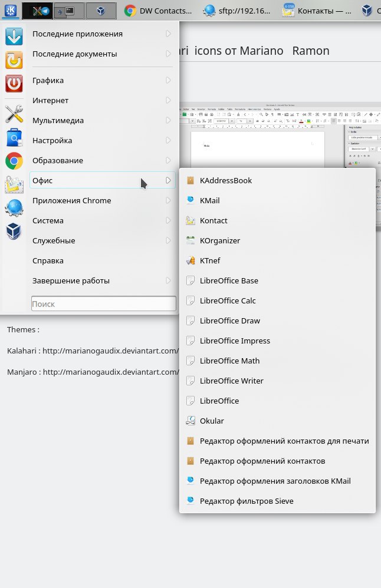The height and width of the screenshot is (588, 381).
Task: Follow the Manjaro deviantart link
Action: [111, 372]
